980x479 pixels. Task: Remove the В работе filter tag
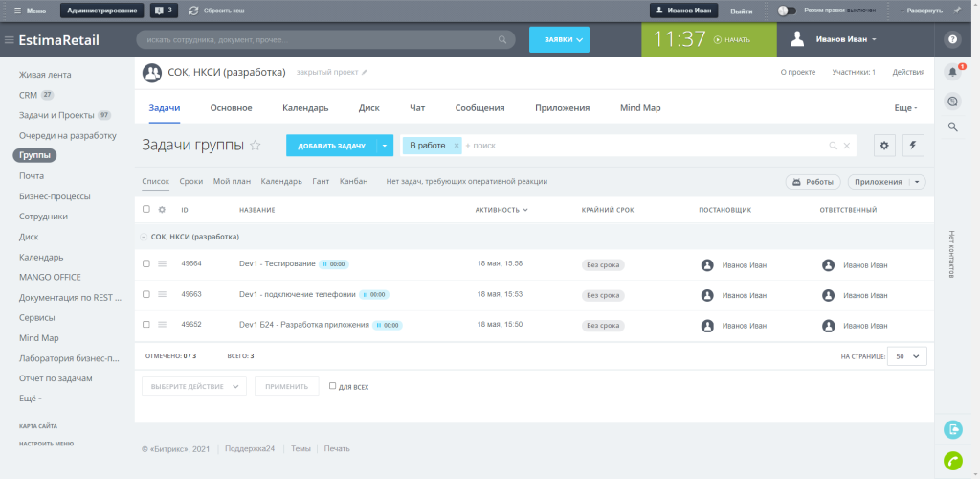(x=456, y=146)
